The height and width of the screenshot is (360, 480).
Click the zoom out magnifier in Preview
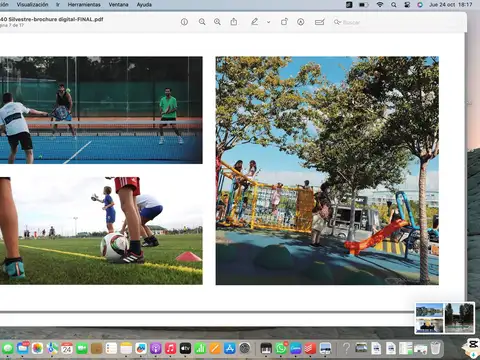click(202, 22)
